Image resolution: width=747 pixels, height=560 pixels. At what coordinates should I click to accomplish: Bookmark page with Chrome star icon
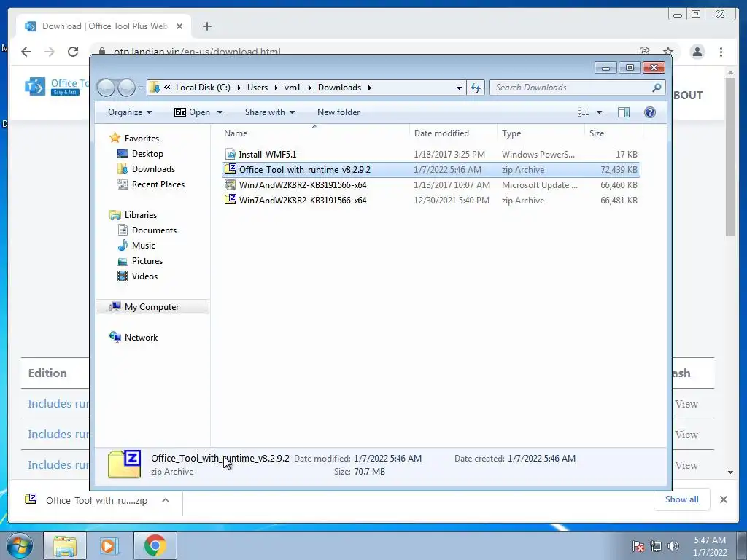pyautogui.click(x=668, y=52)
